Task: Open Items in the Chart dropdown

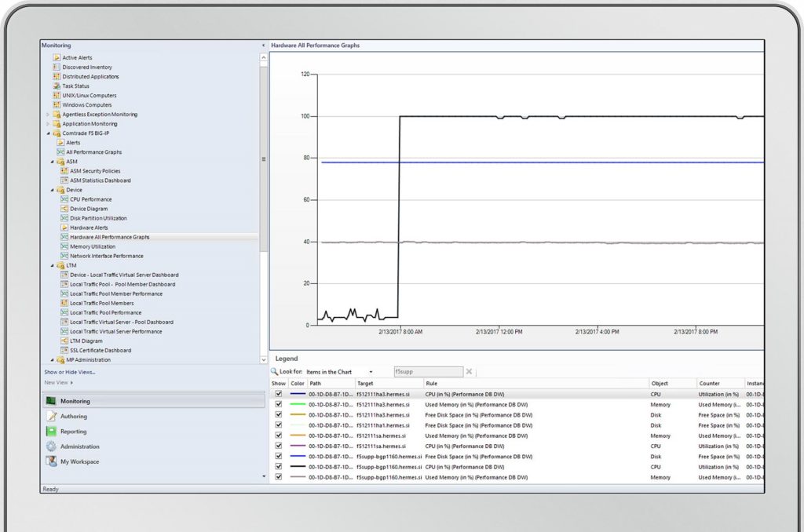Action: 371,372
